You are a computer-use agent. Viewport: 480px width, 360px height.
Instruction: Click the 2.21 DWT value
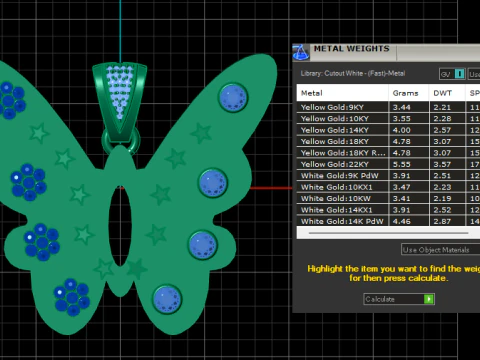pyautogui.click(x=442, y=107)
